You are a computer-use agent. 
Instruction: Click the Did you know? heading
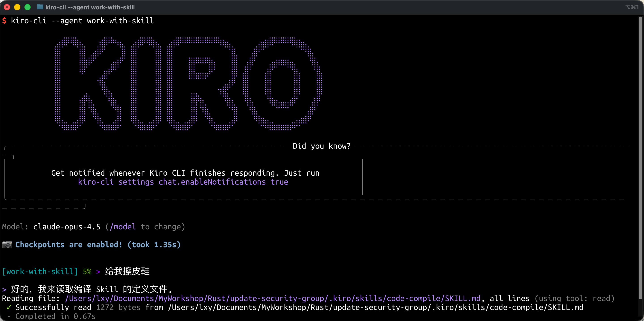[321, 146]
